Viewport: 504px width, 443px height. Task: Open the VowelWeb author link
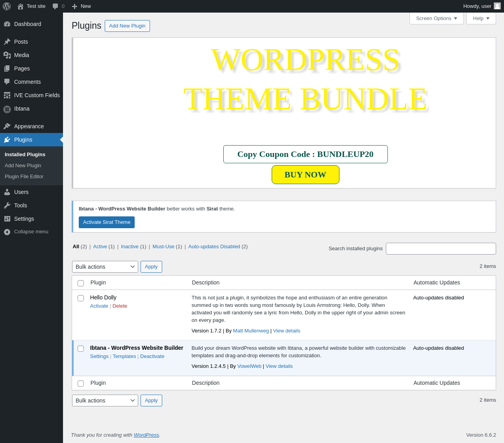(249, 366)
